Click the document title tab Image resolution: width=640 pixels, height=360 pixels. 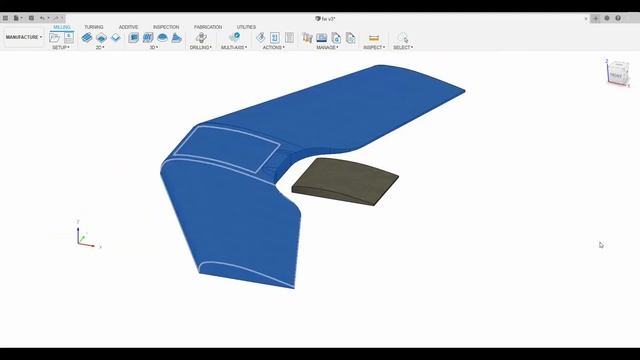pyautogui.click(x=325, y=19)
